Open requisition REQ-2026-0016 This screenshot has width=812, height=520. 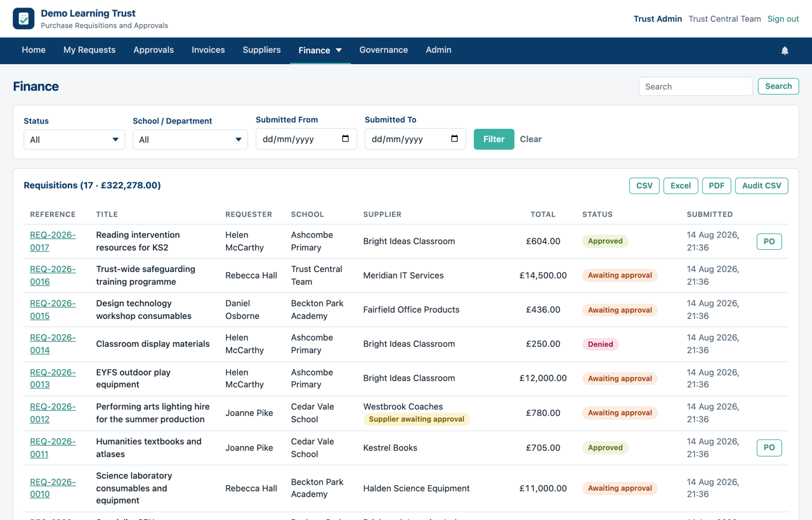pyautogui.click(x=53, y=275)
